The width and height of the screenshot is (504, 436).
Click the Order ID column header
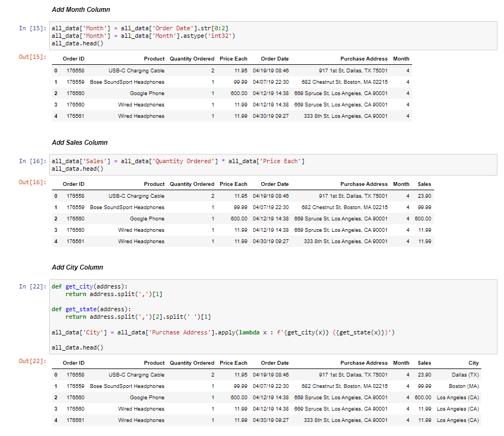coord(73,58)
